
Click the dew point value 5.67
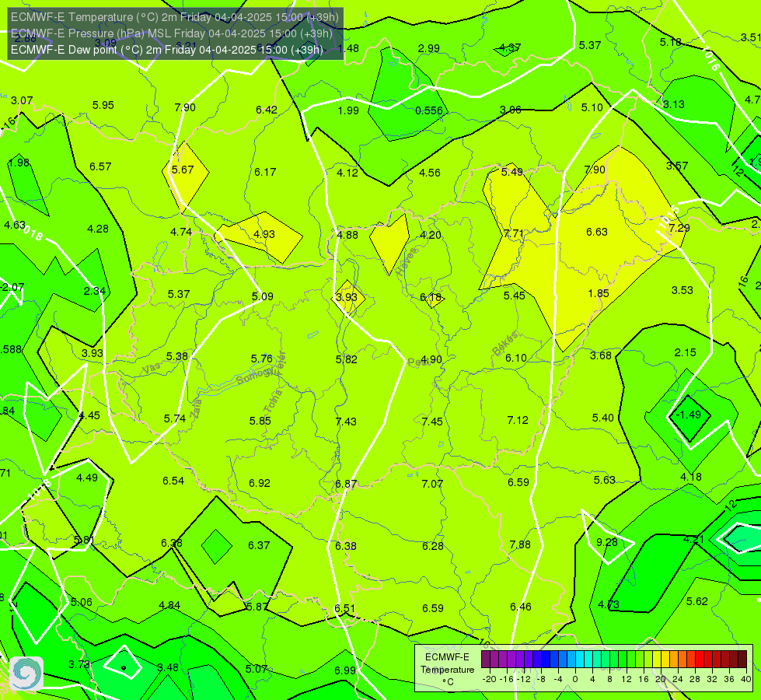183,170
